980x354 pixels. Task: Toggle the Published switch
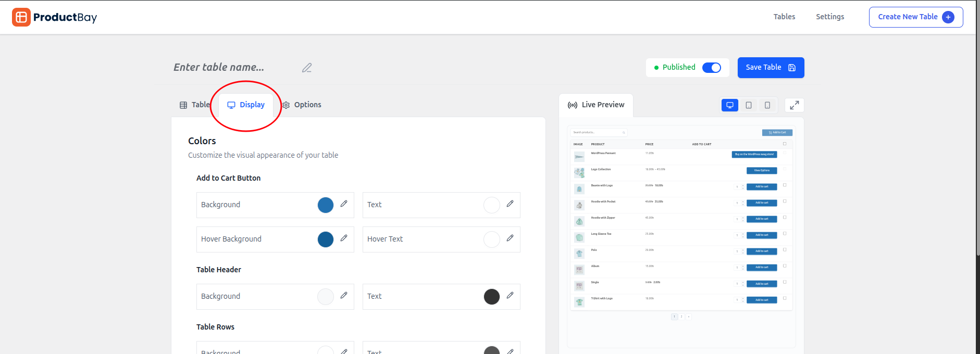click(x=712, y=68)
